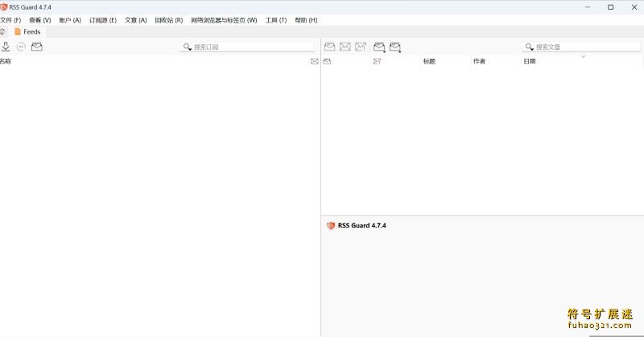
Task: Close the RSS Guard window
Action: coord(634,7)
